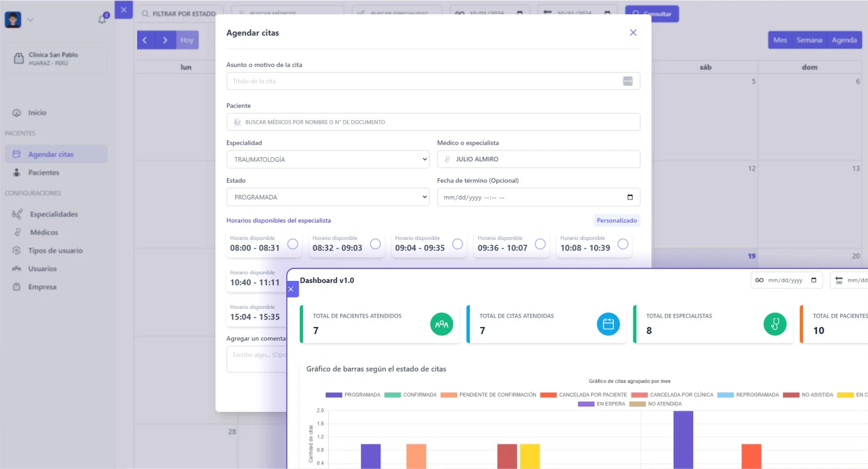Click the Paciente search input field
Viewport: 868px width, 469px height.
tap(433, 122)
